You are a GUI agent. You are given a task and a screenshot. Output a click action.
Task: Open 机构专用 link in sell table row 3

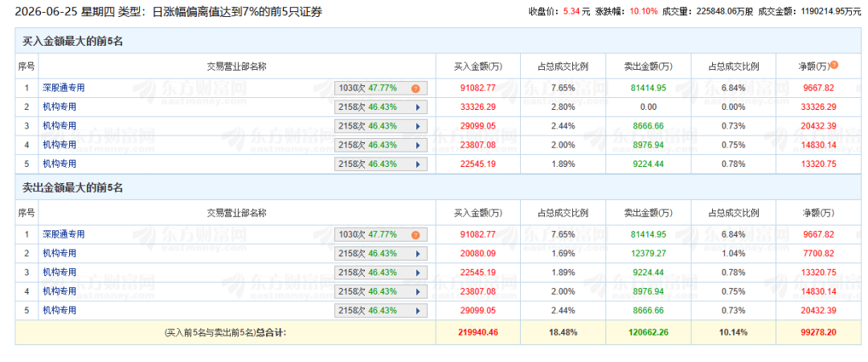click(x=59, y=272)
